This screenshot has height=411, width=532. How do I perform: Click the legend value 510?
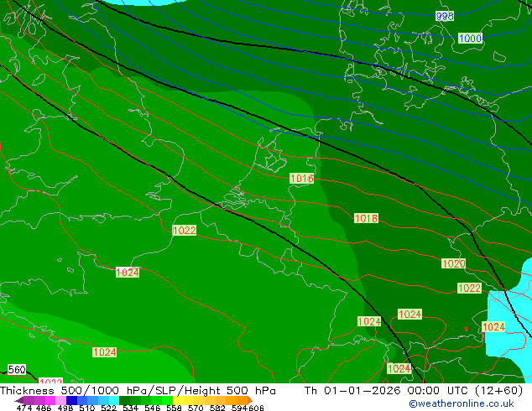coord(87,408)
